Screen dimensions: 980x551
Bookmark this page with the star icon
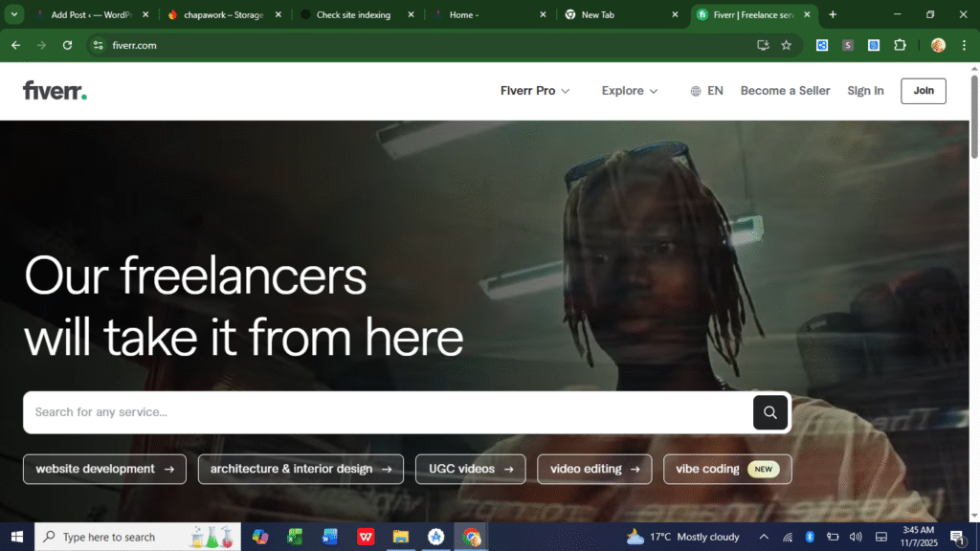pos(786,45)
